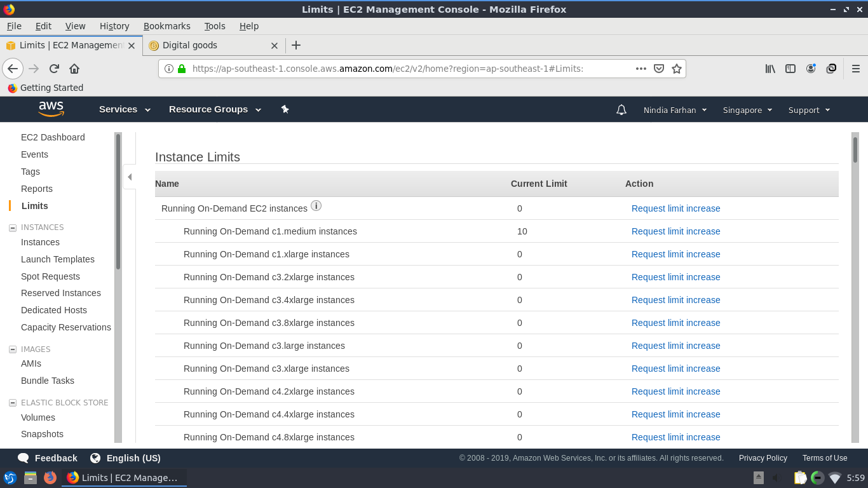Click the Current Limit column header
Image resolution: width=868 pixels, height=488 pixels.
(x=539, y=184)
